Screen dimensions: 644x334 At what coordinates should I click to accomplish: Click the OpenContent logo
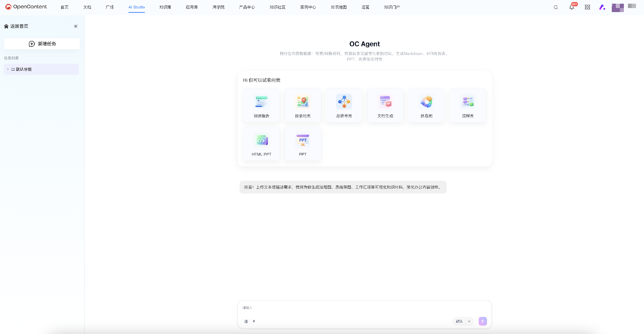(x=26, y=7)
